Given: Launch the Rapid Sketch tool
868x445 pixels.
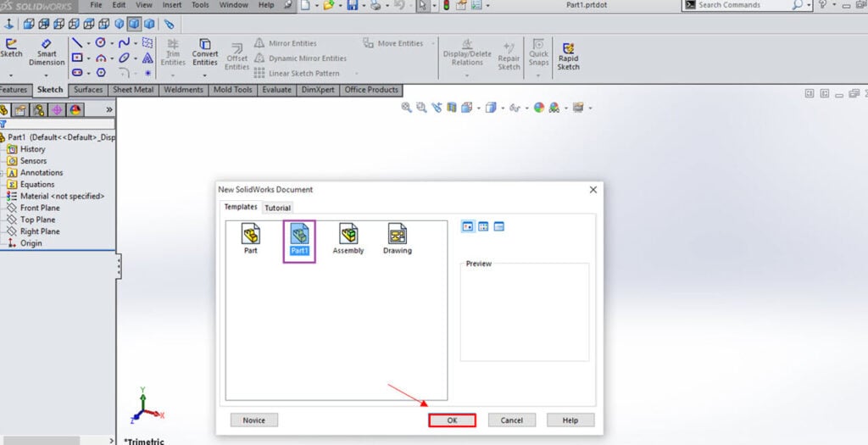Looking at the screenshot, I should click(x=568, y=57).
